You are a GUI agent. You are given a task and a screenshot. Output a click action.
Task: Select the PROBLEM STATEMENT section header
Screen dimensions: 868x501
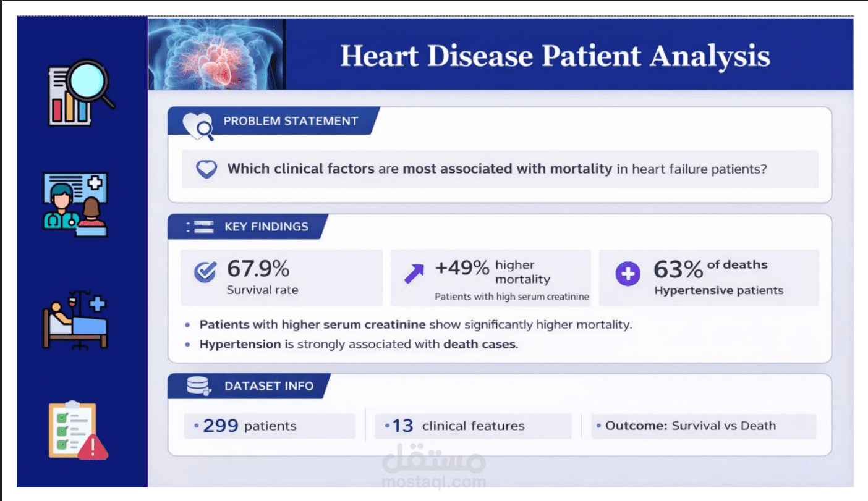(291, 121)
